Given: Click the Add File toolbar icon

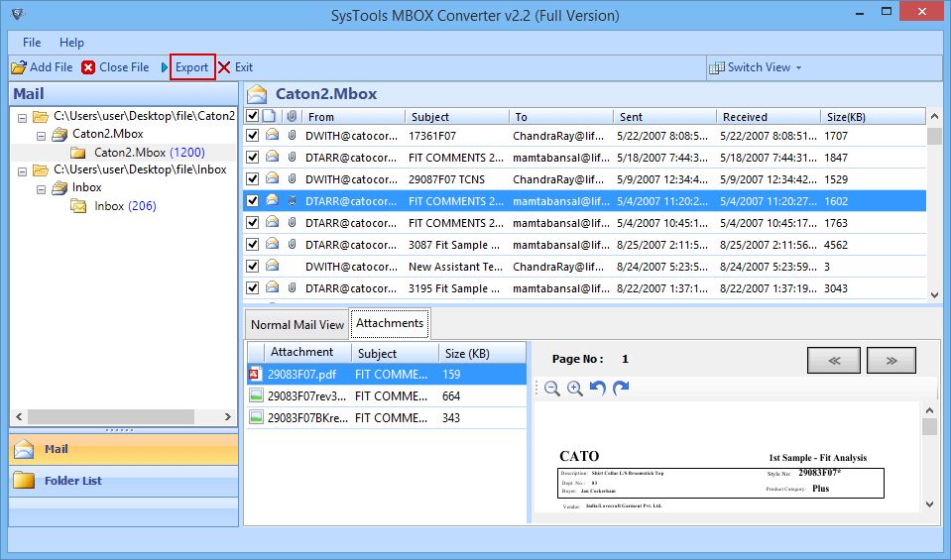Looking at the screenshot, I should [x=19, y=67].
